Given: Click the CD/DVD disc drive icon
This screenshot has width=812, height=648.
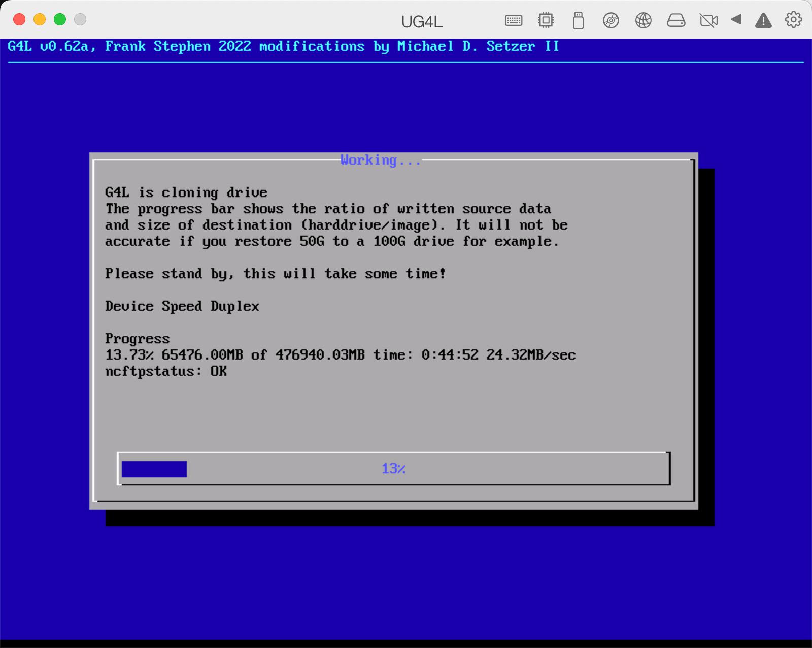Looking at the screenshot, I should pos(611,20).
